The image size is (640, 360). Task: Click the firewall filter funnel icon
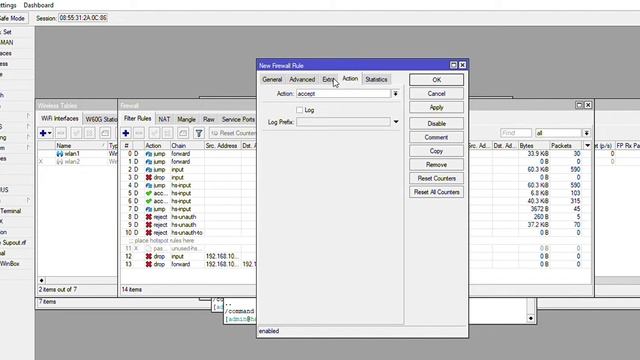pos(199,133)
